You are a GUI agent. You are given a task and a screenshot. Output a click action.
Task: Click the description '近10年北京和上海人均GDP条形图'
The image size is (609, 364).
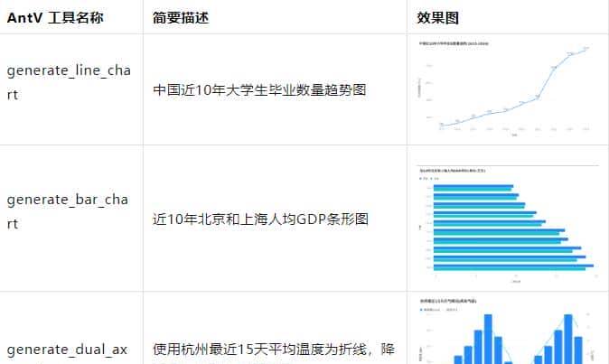coord(260,219)
